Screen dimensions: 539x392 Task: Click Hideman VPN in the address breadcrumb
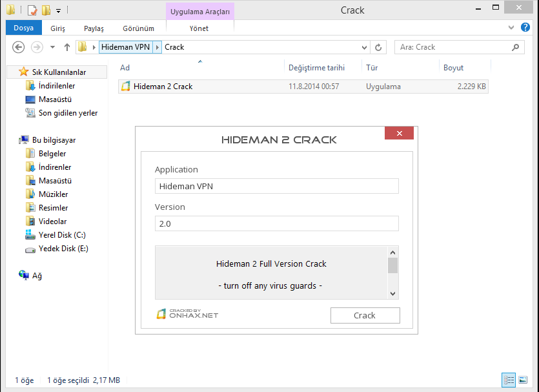(x=125, y=47)
